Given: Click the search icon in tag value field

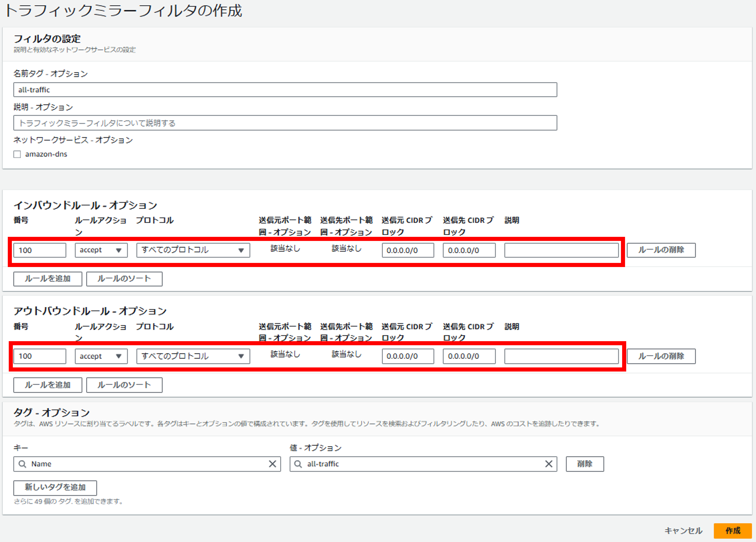Looking at the screenshot, I should click(298, 464).
